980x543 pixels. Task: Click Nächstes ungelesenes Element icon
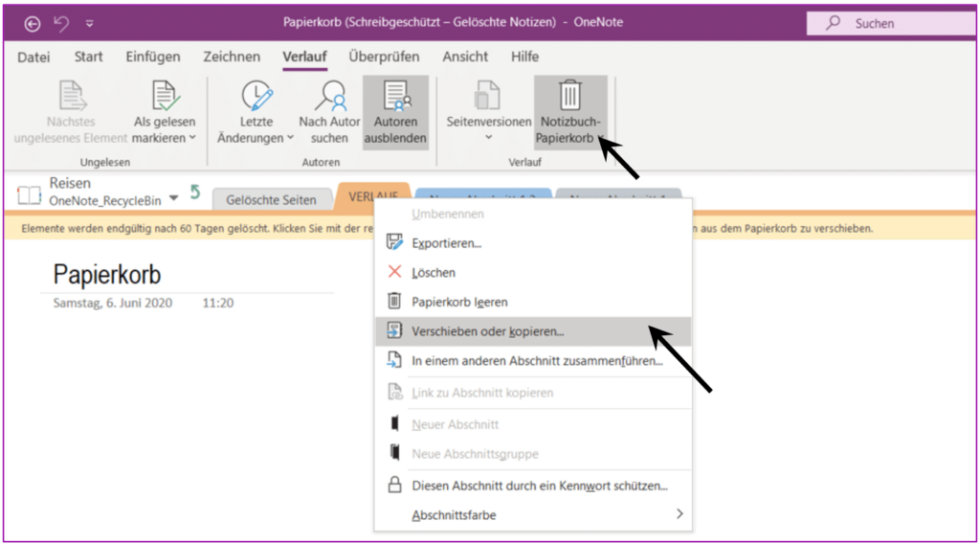[x=71, y=97]
